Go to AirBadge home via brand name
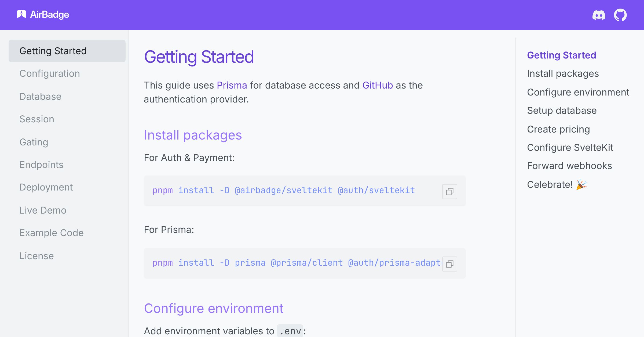The height and width of the screenshot is (337, 644). 50,14
